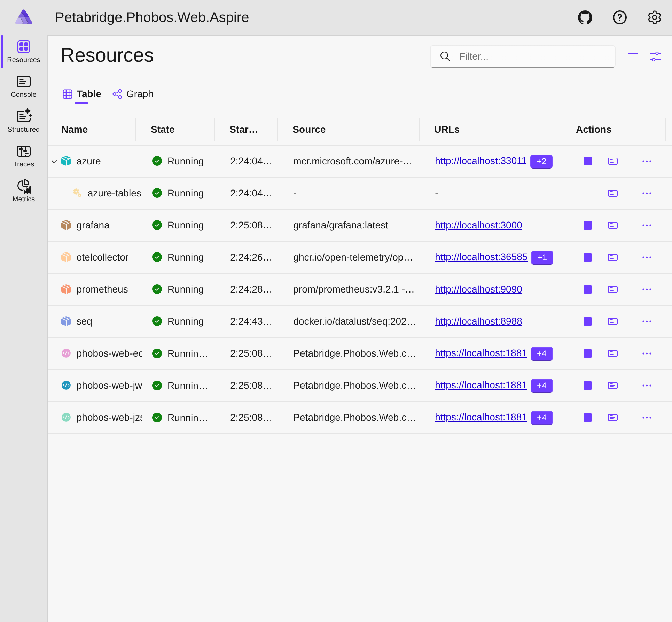Image resolution: width=672 pixels, height=622 pixels.
Task: Open the settings gear icon
Action: coord(655,17)
